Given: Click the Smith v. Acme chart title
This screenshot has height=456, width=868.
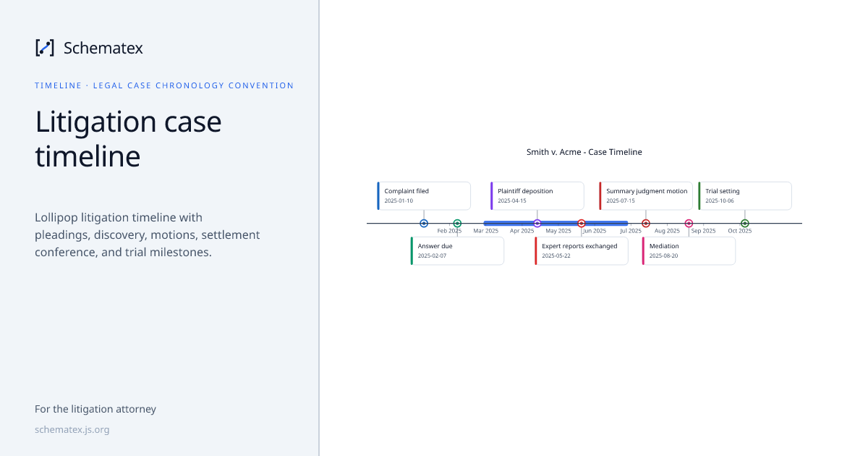Looking at the screenshot, I should (x=584, y=152).
